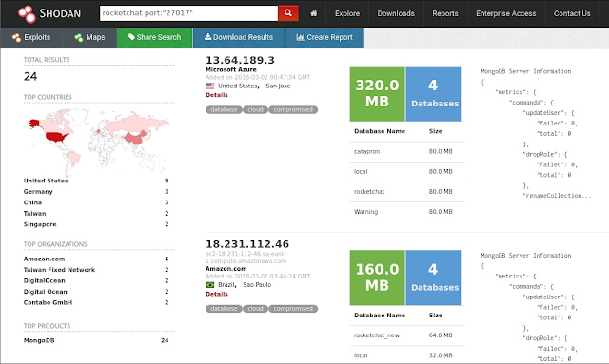Open the Downloads menu

click(396, 13)
